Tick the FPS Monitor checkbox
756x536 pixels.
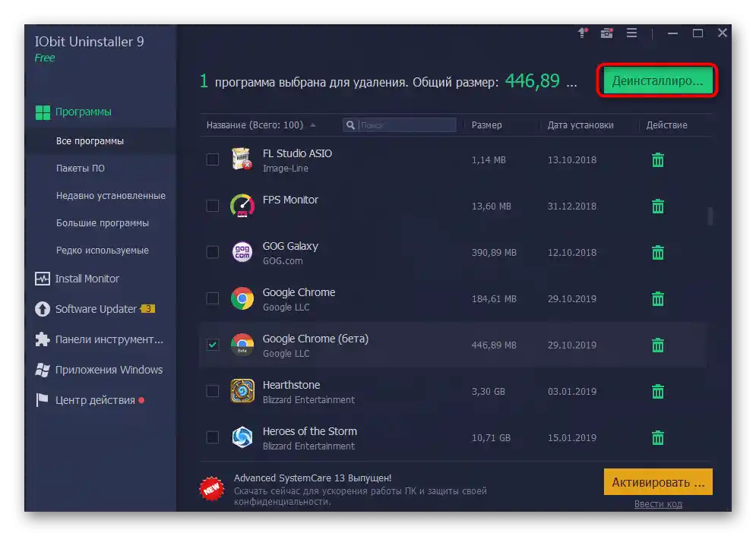212,206
